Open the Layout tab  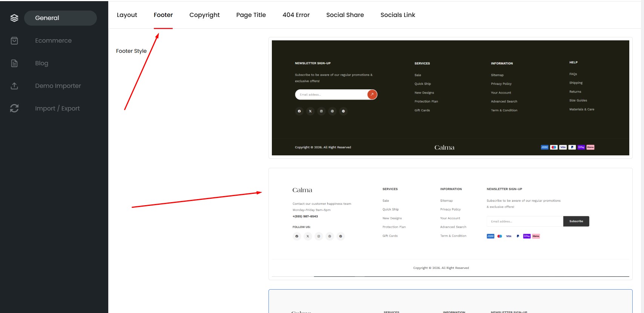127,15
